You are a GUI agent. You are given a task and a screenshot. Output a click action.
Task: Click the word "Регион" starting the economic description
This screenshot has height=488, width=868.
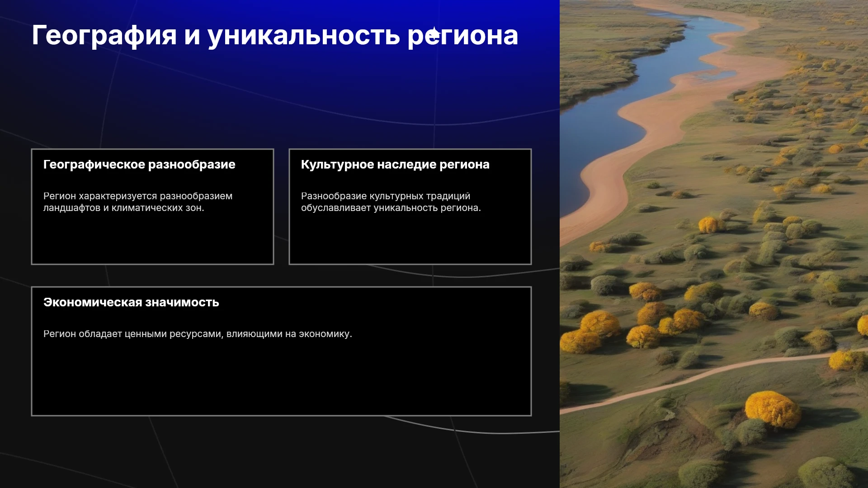click(x=60, y=334)
